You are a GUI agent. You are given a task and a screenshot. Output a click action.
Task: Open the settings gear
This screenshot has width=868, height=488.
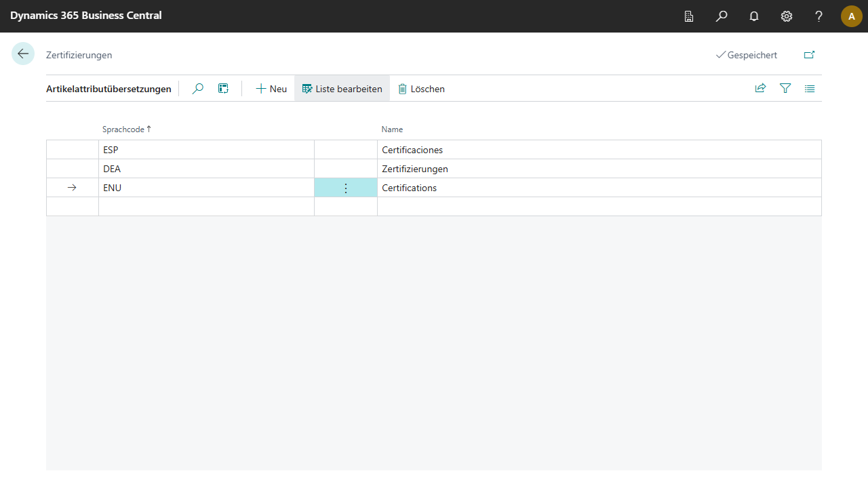coord(787,16)
